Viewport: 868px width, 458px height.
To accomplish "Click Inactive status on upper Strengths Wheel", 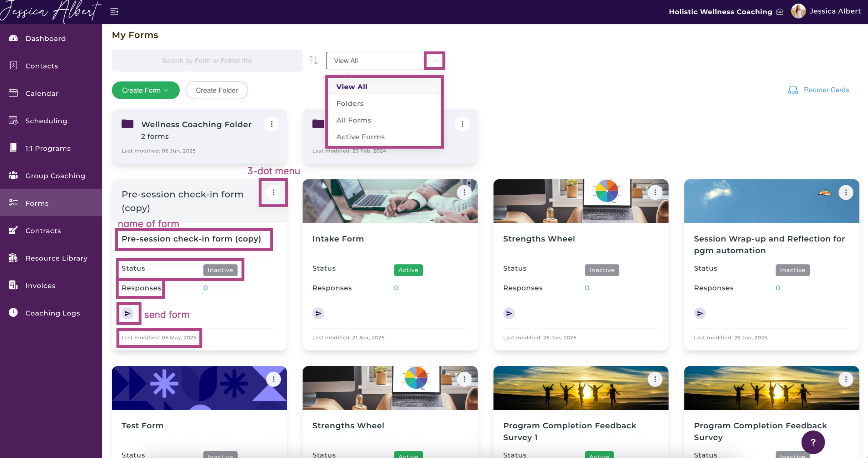I will coord(602,270).
